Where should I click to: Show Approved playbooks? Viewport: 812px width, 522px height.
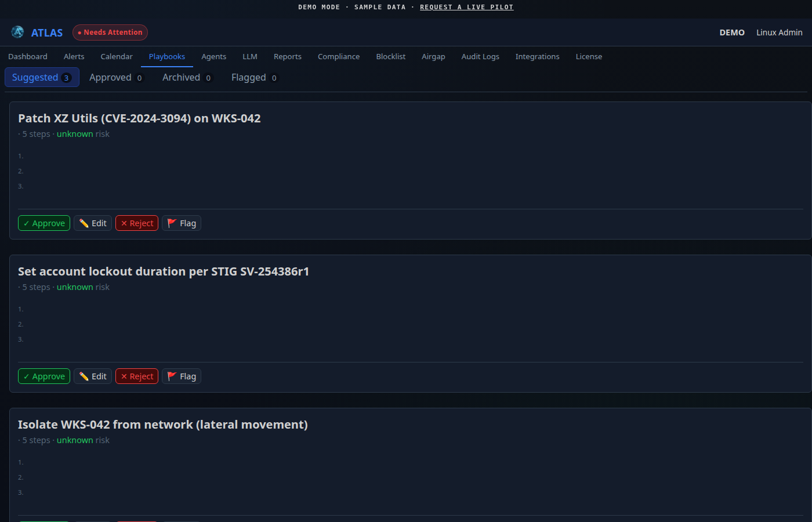[116, 77]
